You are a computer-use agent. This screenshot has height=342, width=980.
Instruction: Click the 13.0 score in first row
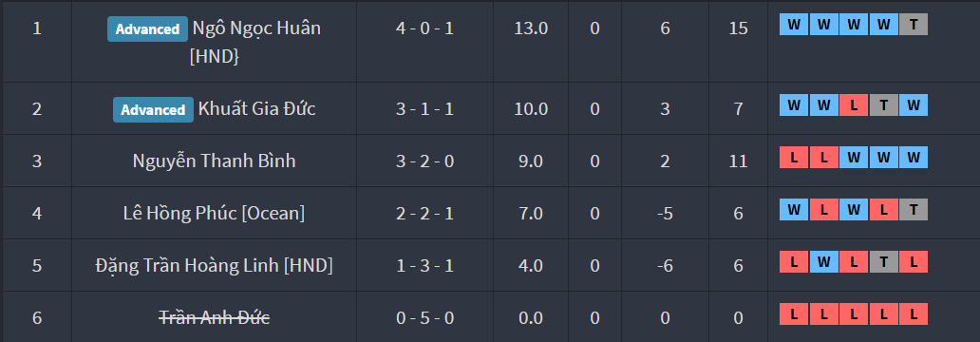pos(531,28)
